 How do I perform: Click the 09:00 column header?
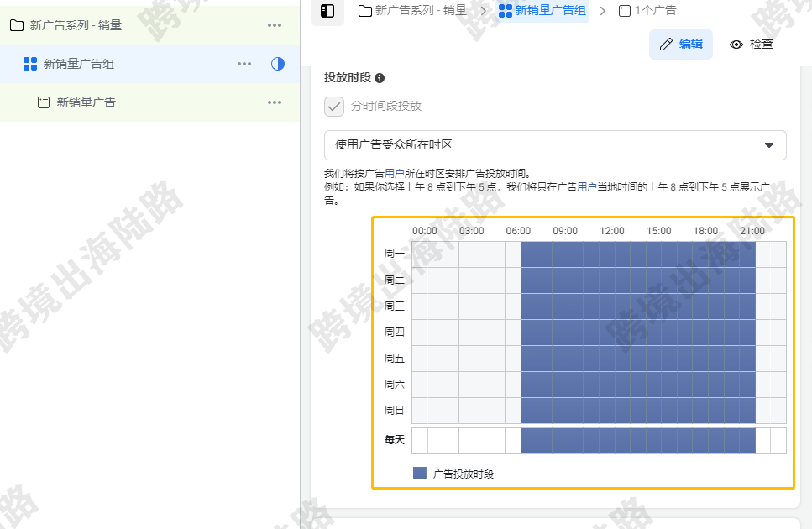(565, 231)
